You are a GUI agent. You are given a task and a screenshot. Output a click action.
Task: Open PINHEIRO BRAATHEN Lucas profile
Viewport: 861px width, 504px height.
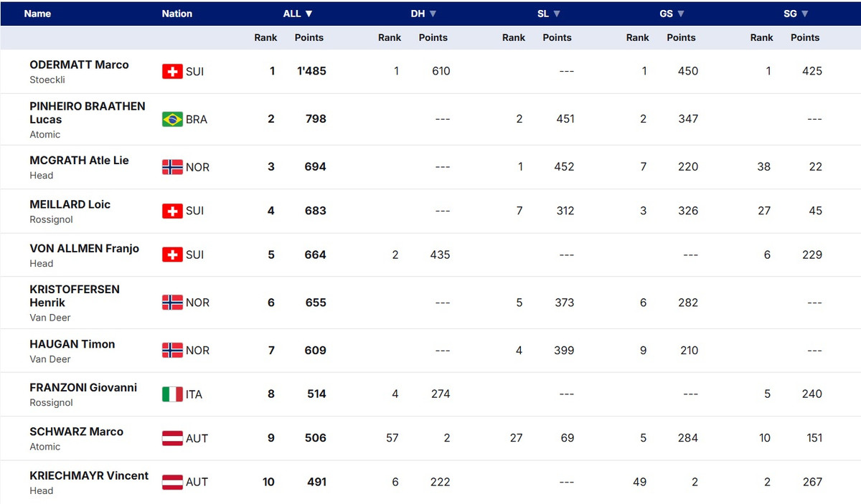point(87,113)
